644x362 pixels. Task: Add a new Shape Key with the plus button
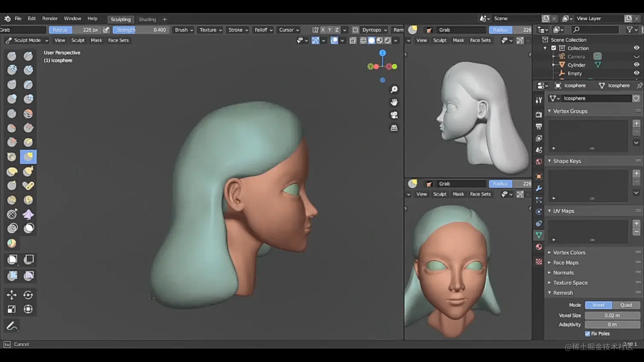point(637,174)
